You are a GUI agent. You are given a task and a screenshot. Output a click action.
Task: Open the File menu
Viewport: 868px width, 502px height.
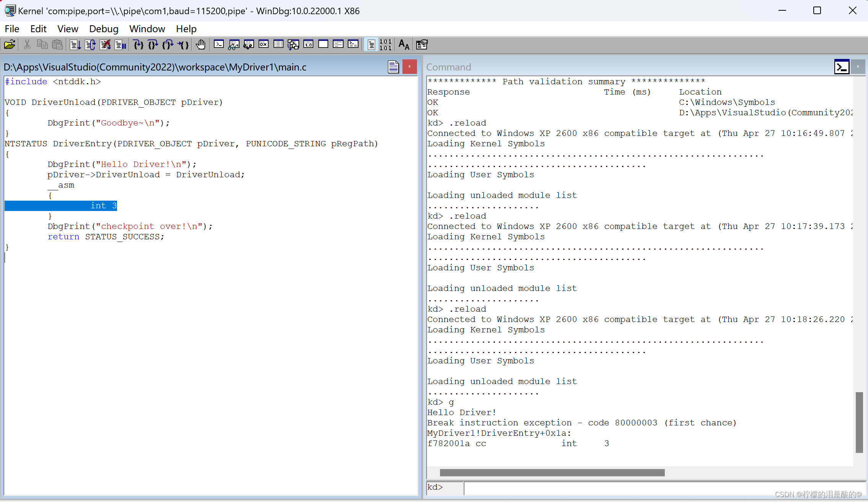click(x=12, y=29)
